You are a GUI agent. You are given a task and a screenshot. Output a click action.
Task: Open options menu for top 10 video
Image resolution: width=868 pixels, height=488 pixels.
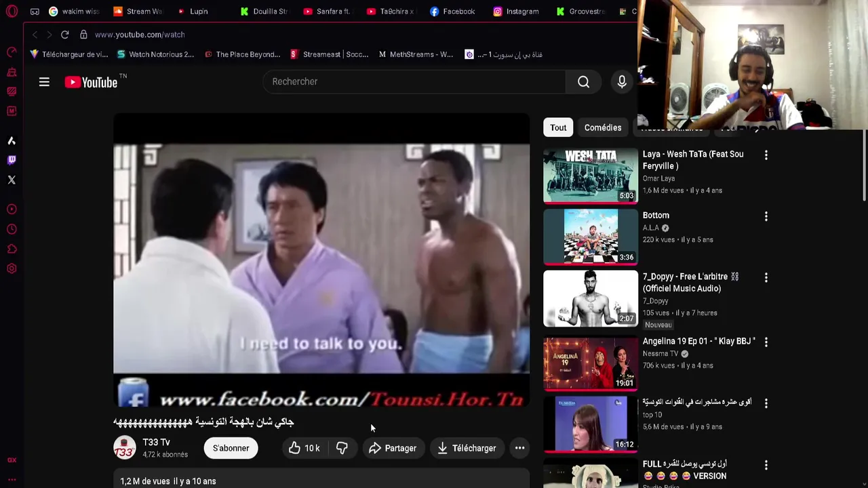(766, 404)
